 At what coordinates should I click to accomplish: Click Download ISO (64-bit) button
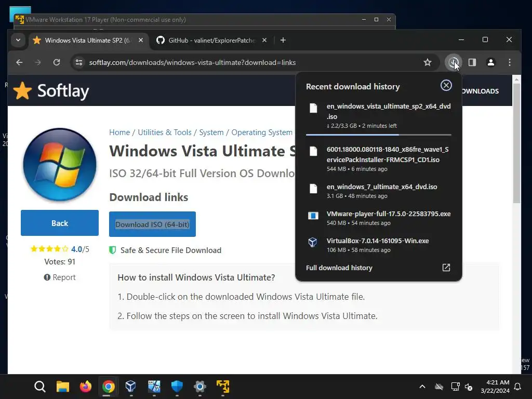[152, 224]
